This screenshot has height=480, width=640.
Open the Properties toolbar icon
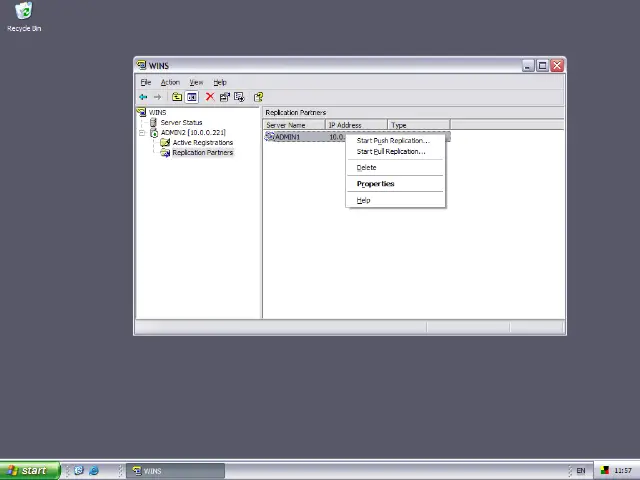[224, 97]
